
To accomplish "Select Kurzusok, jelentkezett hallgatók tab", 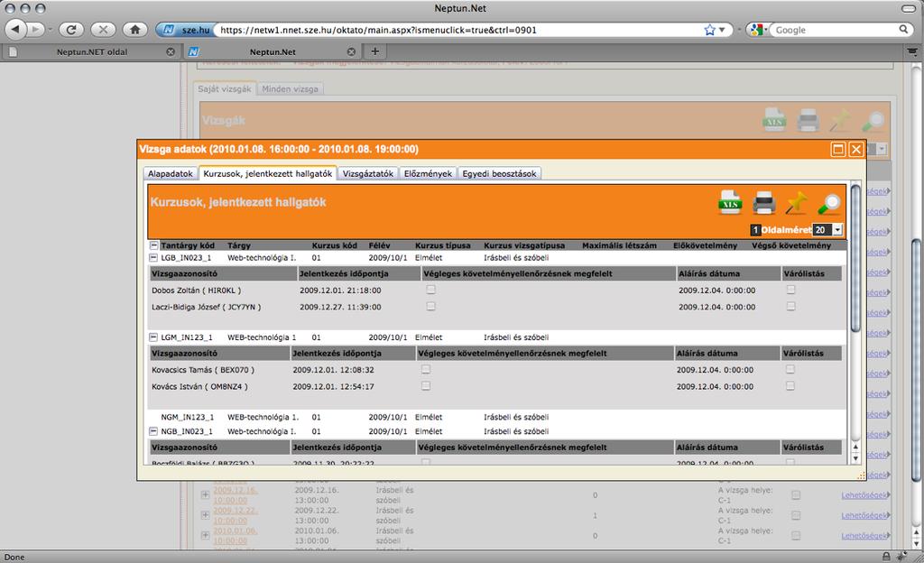I will point(267,173).
